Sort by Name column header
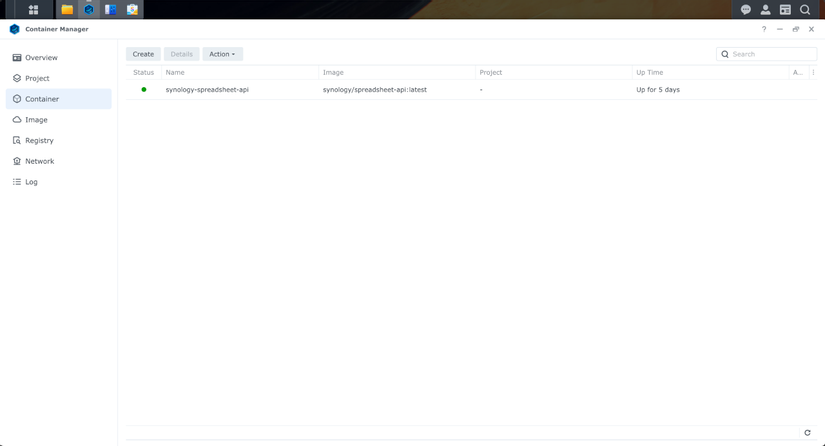 240,73
